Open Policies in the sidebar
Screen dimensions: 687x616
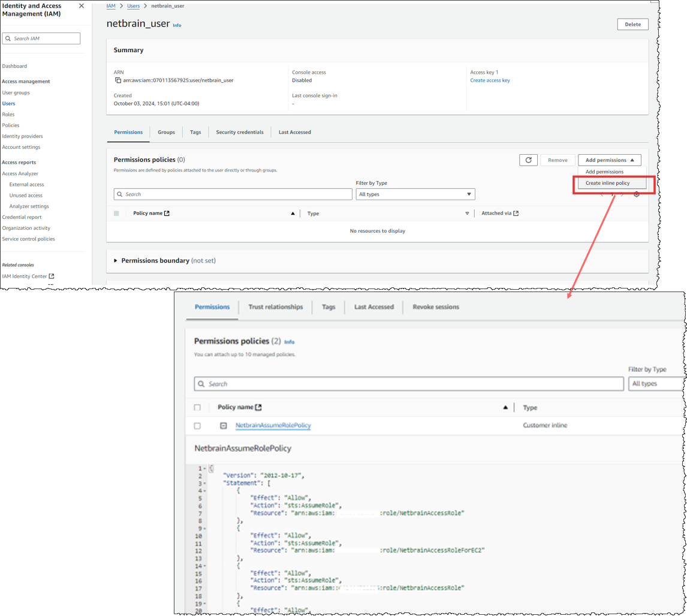click(x=11, y=125)
